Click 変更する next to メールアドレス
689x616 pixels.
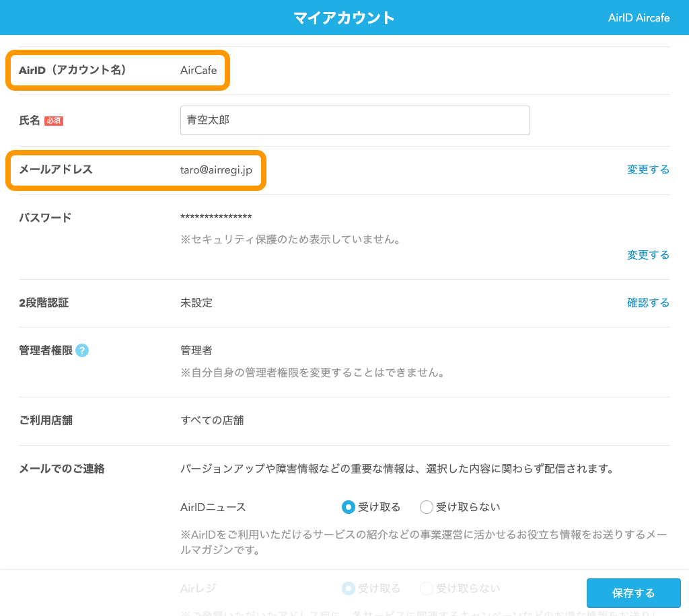click(648, 169)
